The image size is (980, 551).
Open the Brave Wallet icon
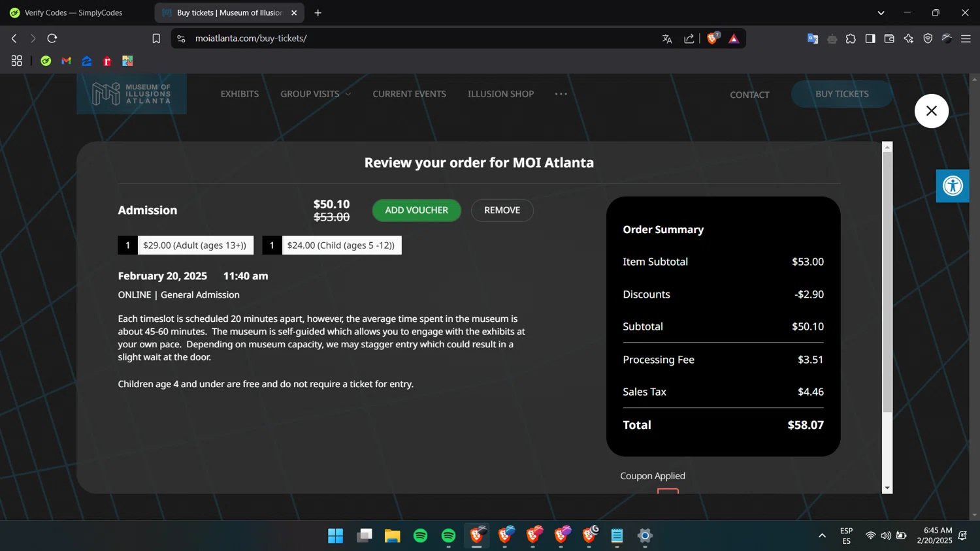pyautogui.click(x=889, y=39)
